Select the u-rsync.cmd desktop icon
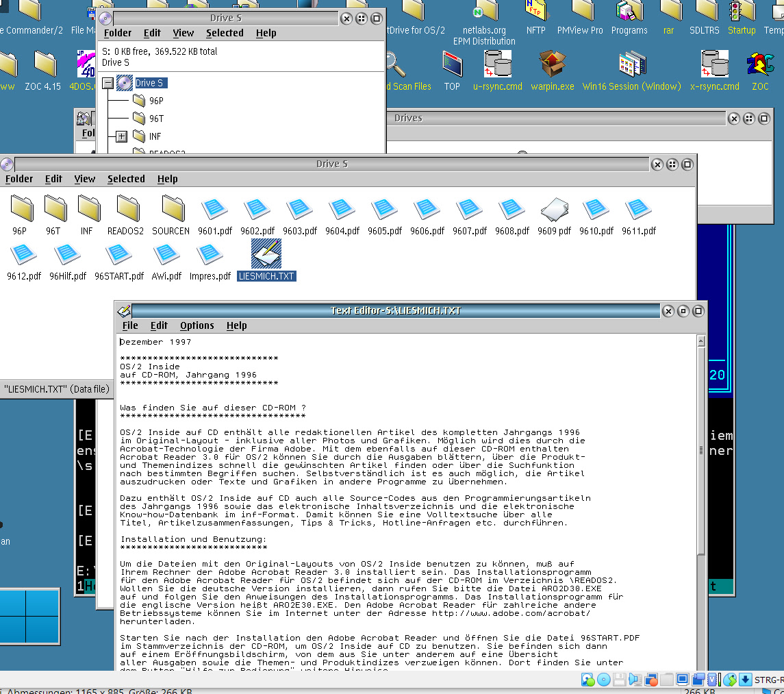The width and height of the screenshot is (784, 694). coord(498,64)
